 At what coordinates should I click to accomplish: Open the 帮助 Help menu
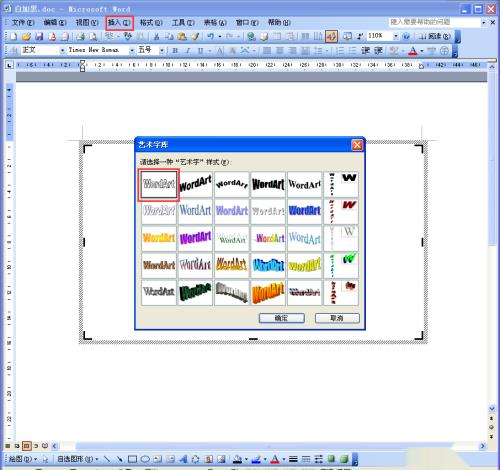pos(279,23)
